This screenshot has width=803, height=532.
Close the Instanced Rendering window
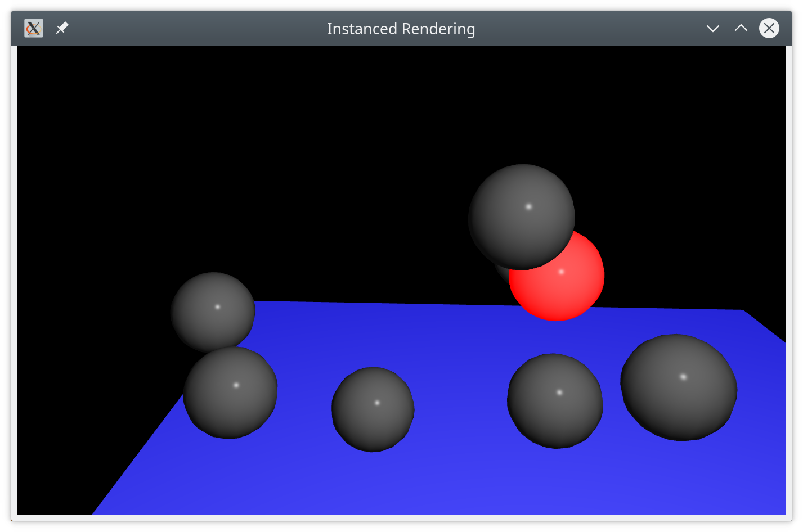[769, 28]
